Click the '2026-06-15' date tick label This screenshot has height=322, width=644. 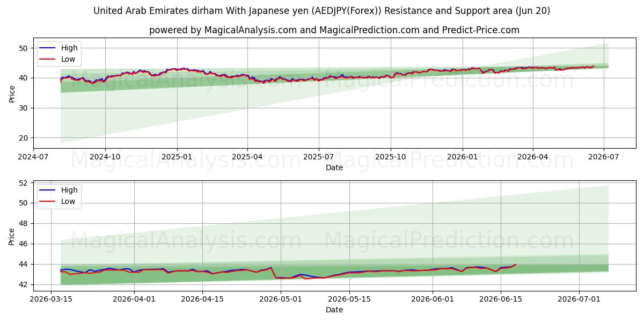pos(501,298)
